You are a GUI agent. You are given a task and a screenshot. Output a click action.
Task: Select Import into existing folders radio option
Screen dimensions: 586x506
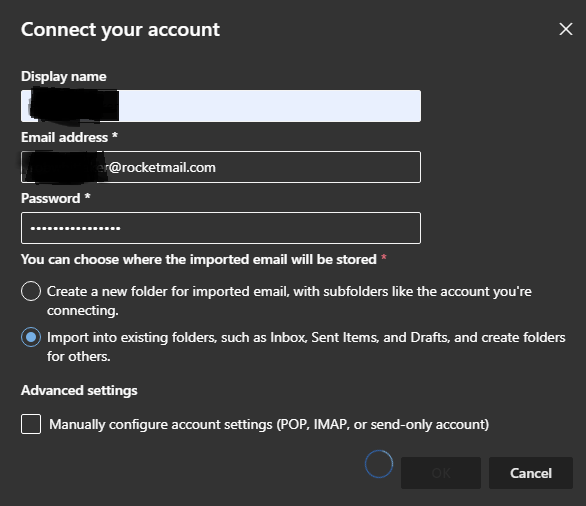(31, 337)
